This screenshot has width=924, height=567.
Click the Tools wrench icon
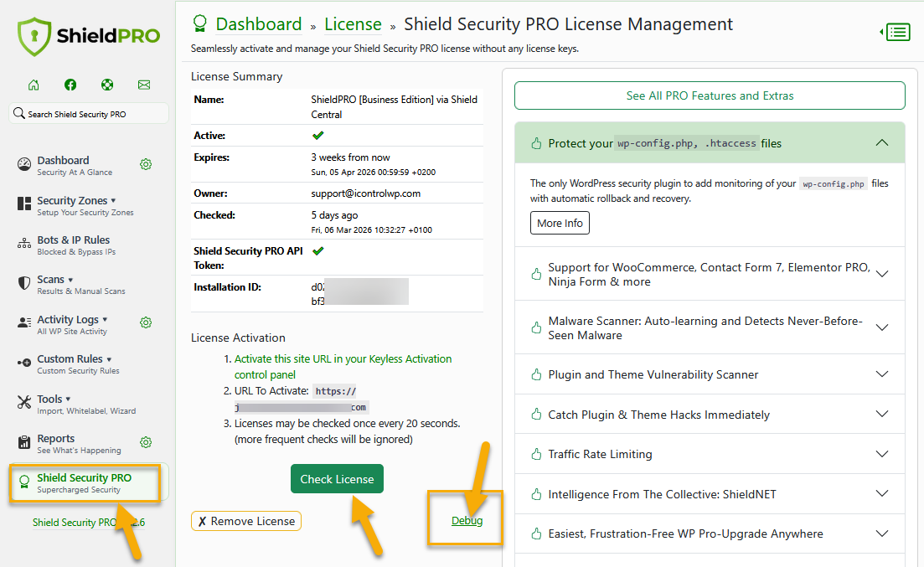click(24, 403)
